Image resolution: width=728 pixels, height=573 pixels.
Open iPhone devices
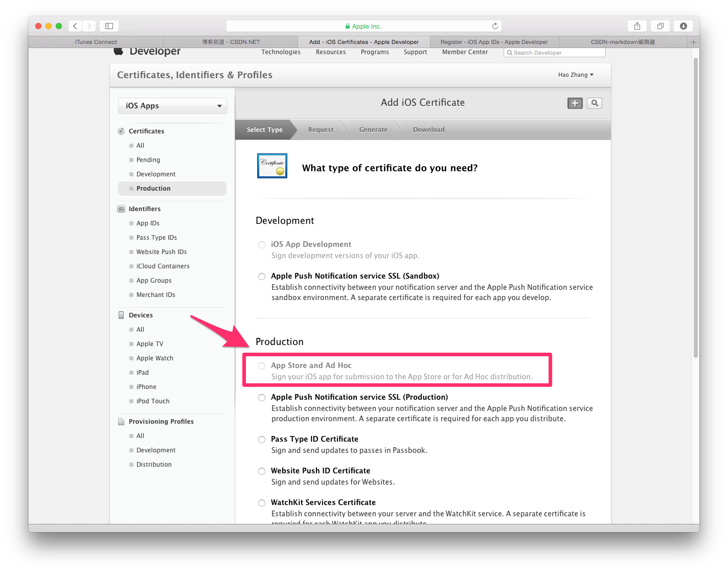pos(146,387)
